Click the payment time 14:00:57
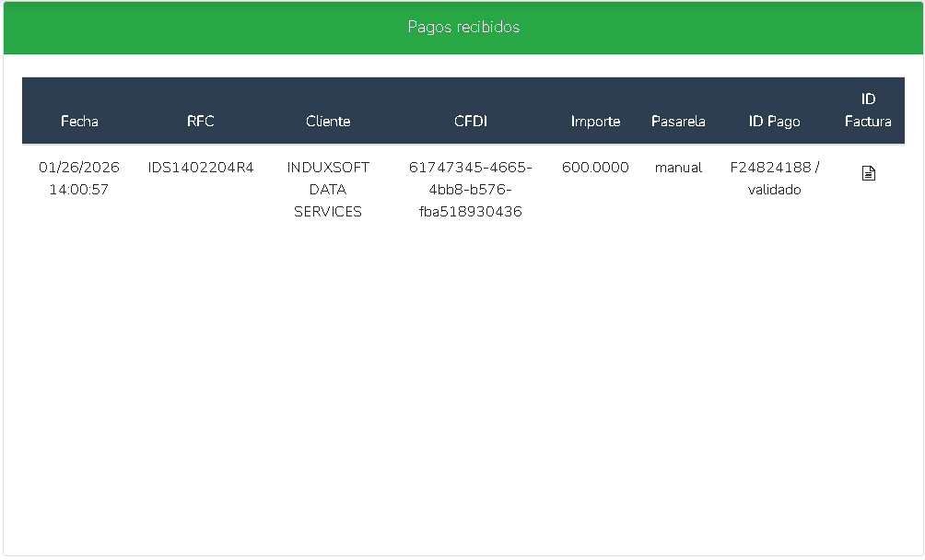The height and width of the screenshot is (560, 925). pyautogui.click(x=79, y=190)
